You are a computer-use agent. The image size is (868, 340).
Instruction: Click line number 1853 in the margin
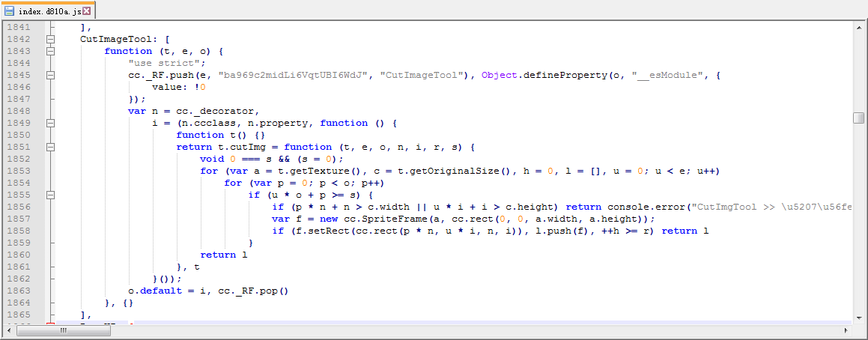(x=19, y=171)
